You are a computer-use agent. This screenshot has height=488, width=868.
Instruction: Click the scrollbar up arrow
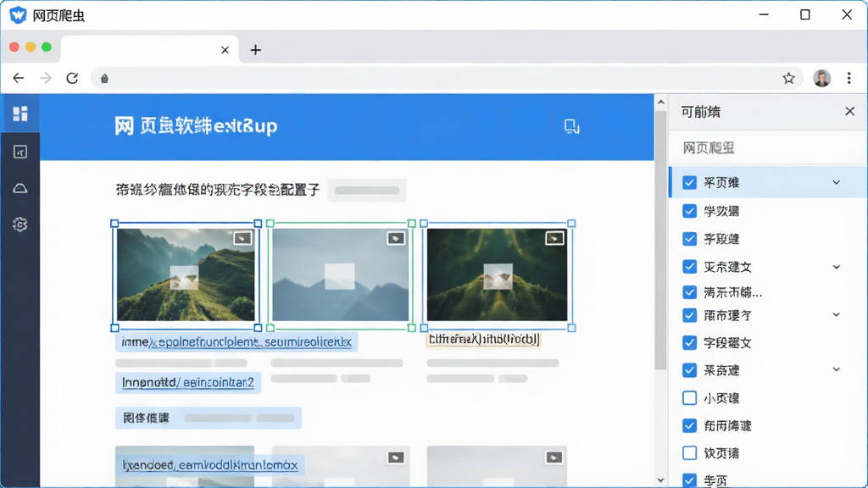pos(660,103)
